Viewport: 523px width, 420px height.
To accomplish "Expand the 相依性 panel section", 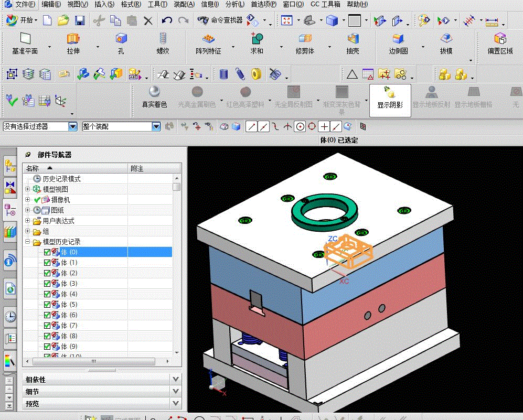I will (175, 379).
